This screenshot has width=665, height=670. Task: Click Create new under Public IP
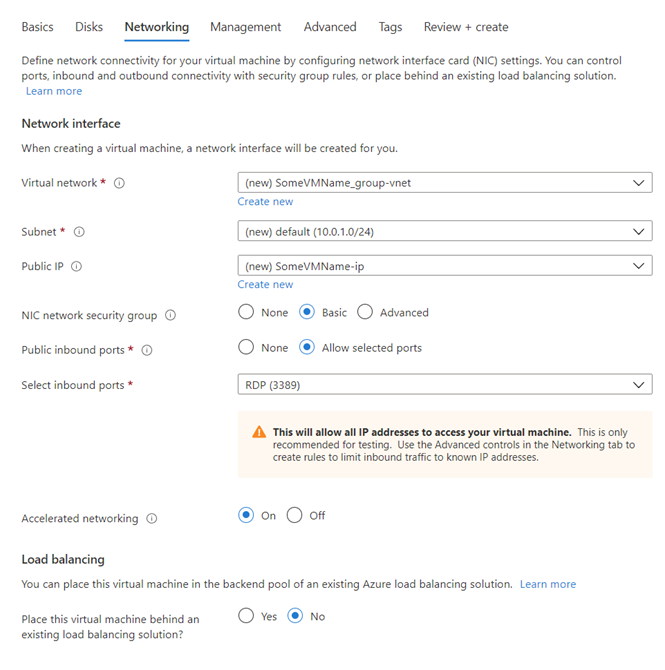[265, 285]
